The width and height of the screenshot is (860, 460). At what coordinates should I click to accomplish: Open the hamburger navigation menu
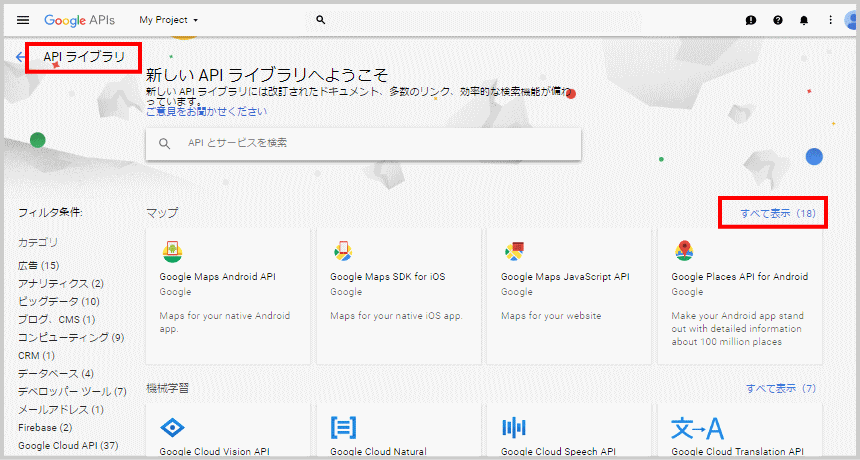[22, 20]
